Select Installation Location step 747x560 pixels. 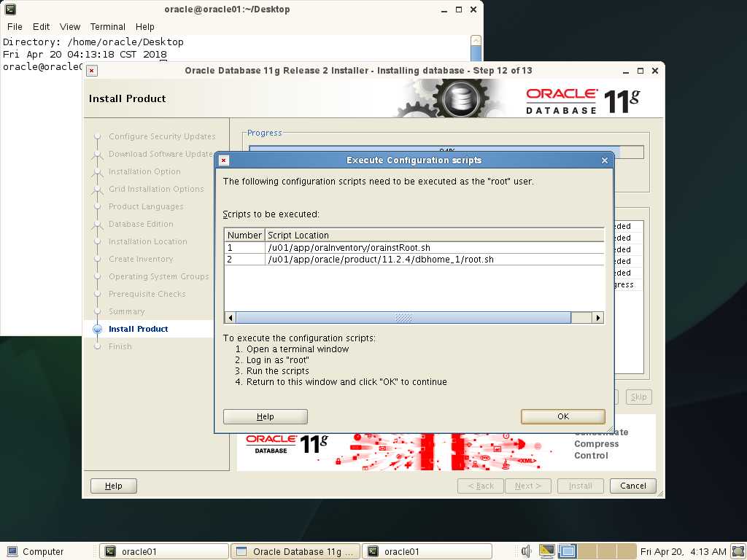pyautogui.click(x=147, y=242)
